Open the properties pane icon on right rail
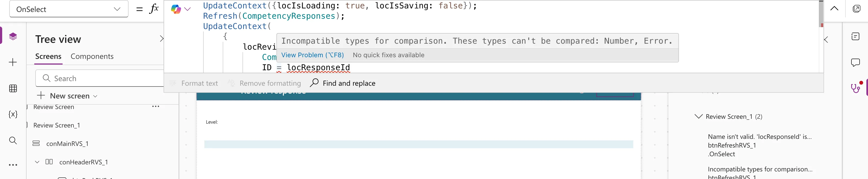Image resolution: width=868 pixels, height=179 pixels. point(855,36)
